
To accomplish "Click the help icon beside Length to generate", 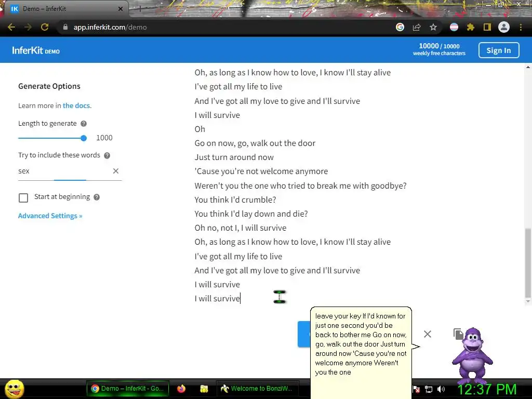I will [x=84, y=124].
